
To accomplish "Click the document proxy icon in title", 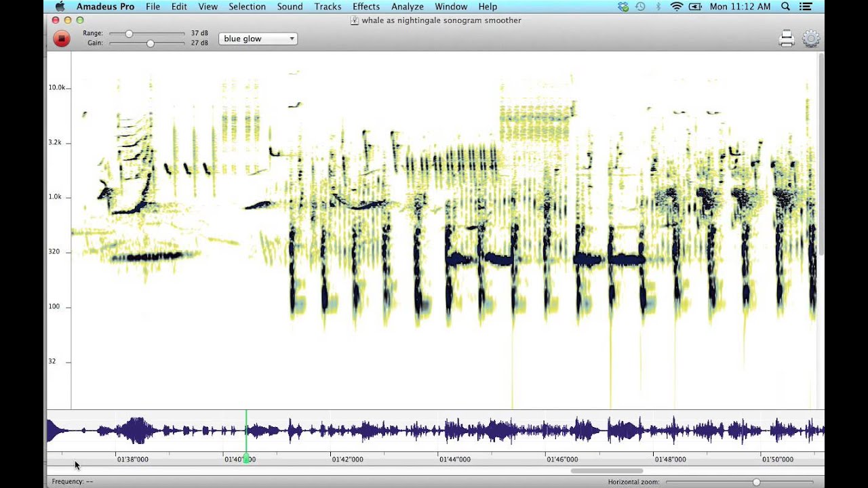I will coord(354,20).
